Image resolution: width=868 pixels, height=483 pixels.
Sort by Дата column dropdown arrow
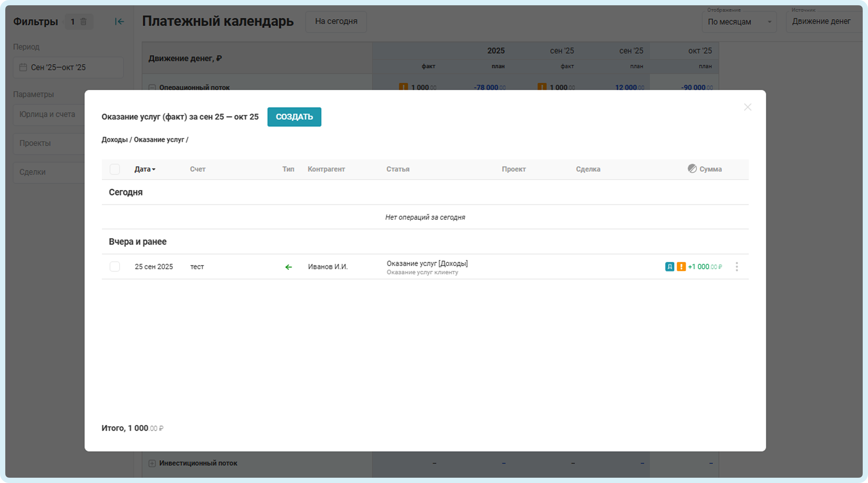154,169
